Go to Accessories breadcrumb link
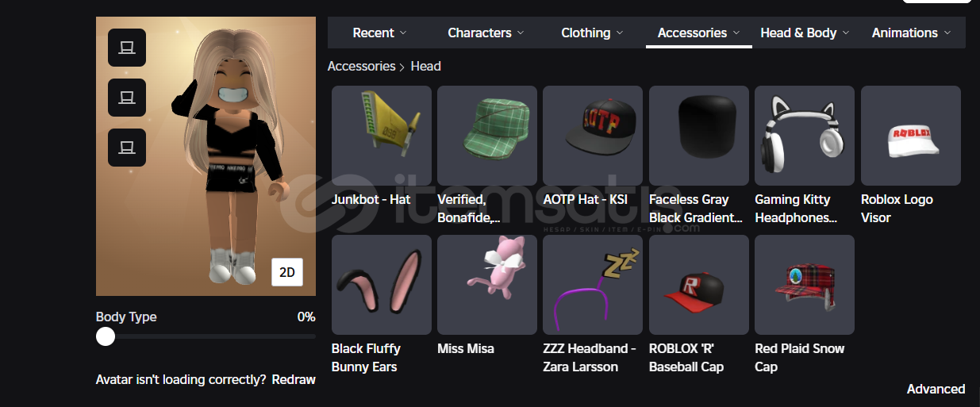This screenshot has height=407, width=980. (361, 66)
